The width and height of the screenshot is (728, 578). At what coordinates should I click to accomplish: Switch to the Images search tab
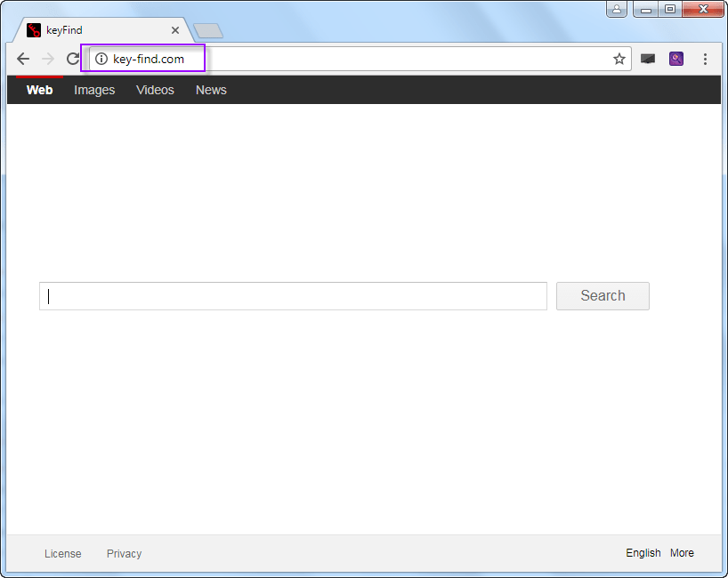tap(94, 90)
